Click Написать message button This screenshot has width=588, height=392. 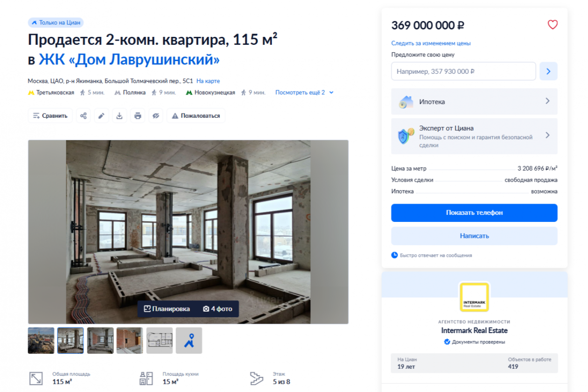click(x=474, y=236)
